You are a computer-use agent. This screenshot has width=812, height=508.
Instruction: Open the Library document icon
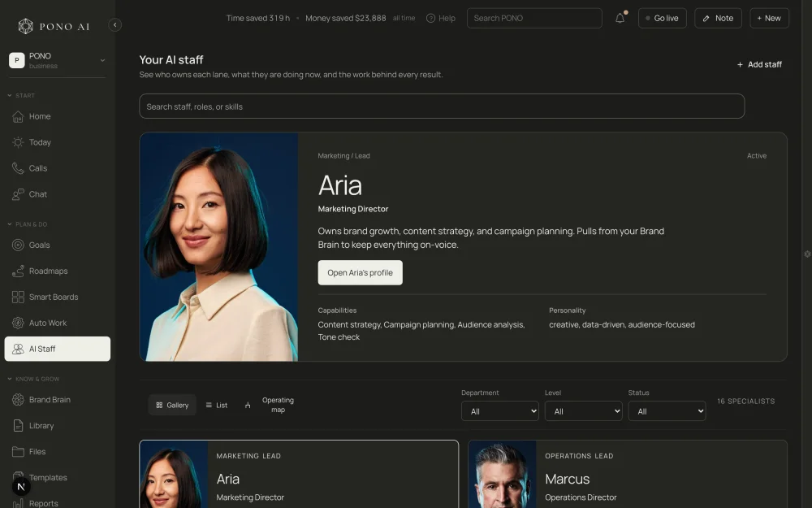[x=18, y=426]
